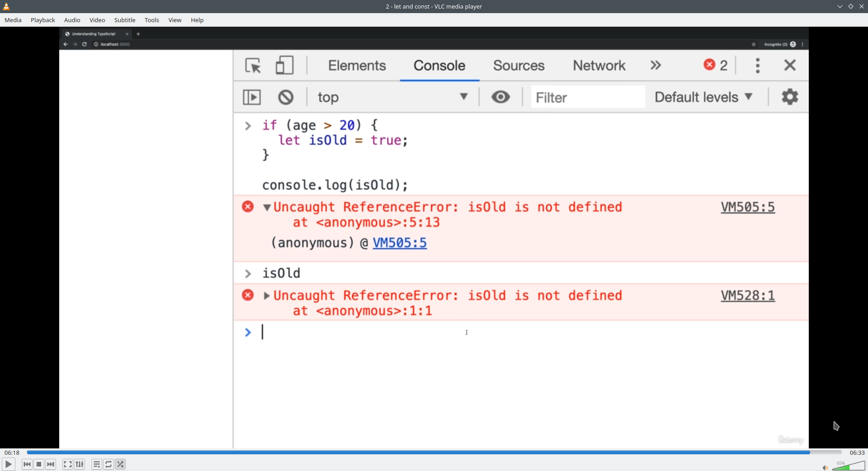868x471 pixels.
Task: Expand the Video menu
Action: (97, 20)
